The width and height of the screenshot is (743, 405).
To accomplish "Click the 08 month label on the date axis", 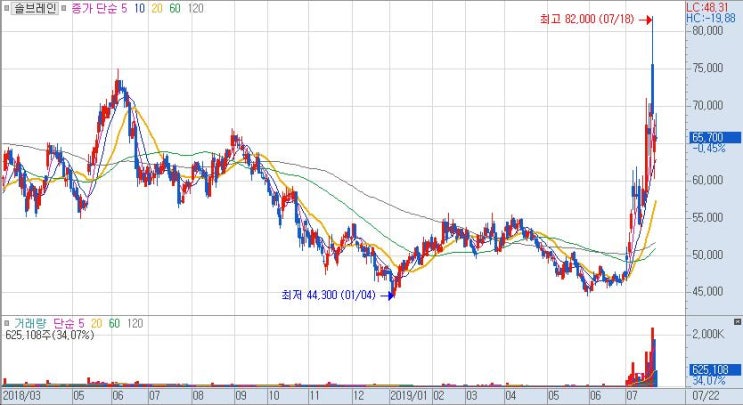I will [198, 395].
